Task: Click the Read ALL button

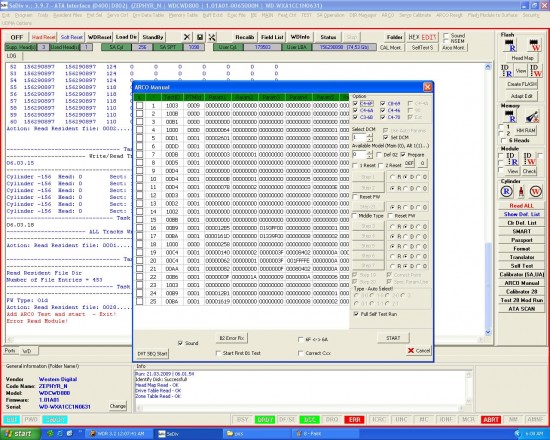Action: pos(521,206)
